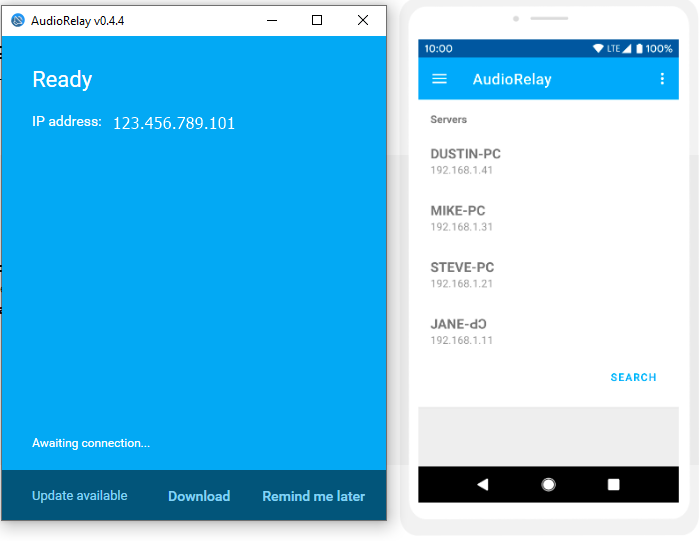Click Download to get the update
699x541 pixels.
[199, 496]
